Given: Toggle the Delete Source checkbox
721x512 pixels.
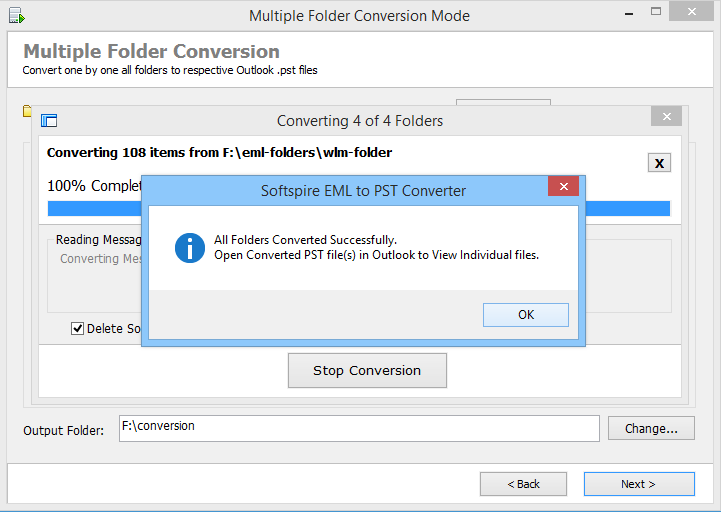Looking at the screenshot, I should click(77, 328).
